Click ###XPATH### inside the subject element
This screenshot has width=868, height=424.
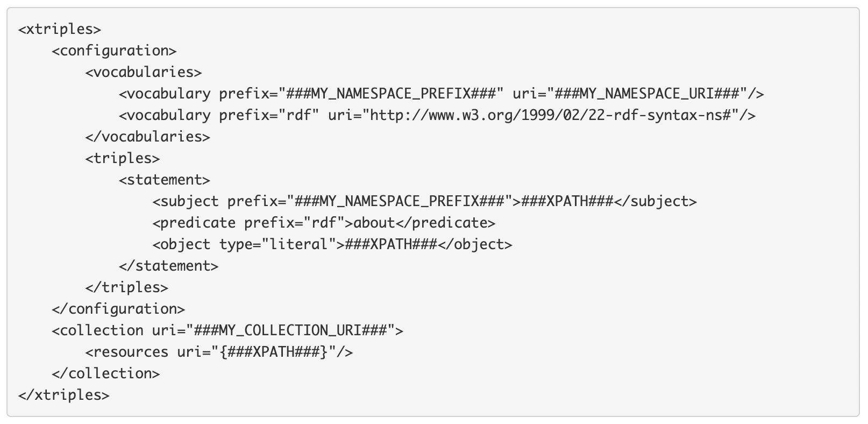point(567,201)
